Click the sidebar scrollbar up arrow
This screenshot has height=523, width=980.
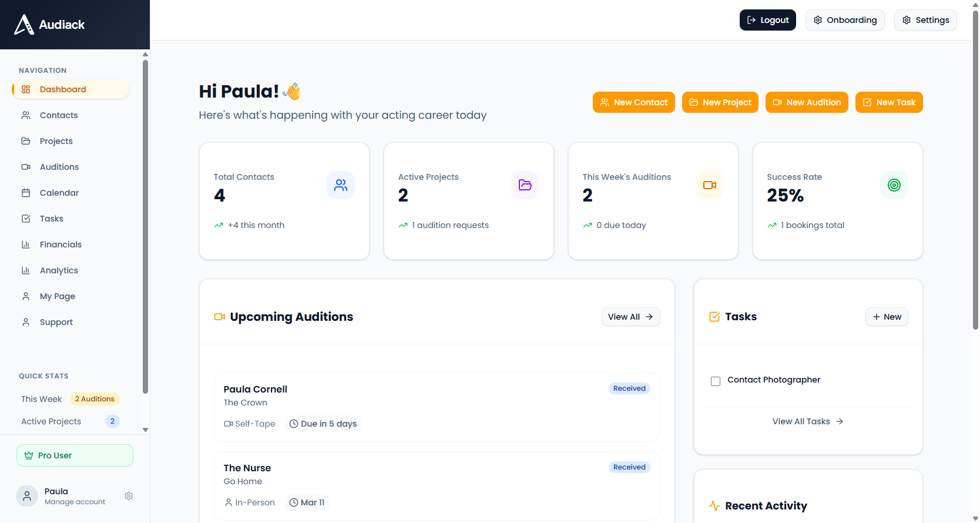145,55
